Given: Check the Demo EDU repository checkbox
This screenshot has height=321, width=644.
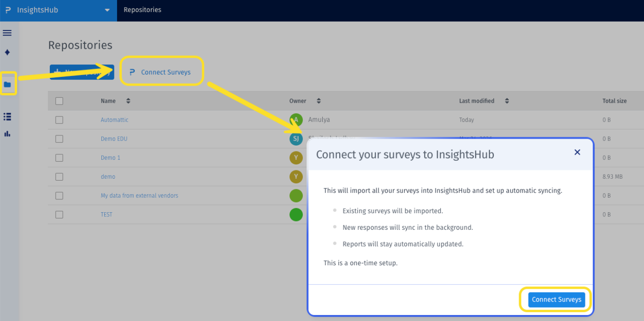Looking at the screenshot, I should [59, 139].
